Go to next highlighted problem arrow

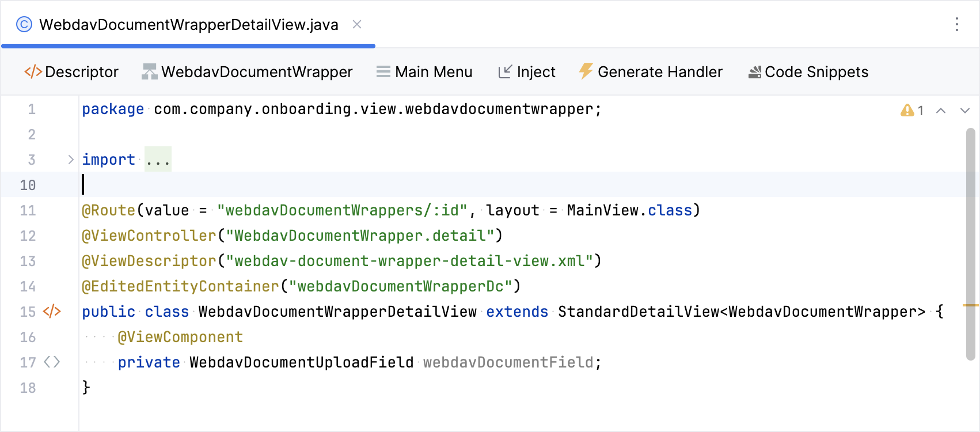click(x=965, y=111)
